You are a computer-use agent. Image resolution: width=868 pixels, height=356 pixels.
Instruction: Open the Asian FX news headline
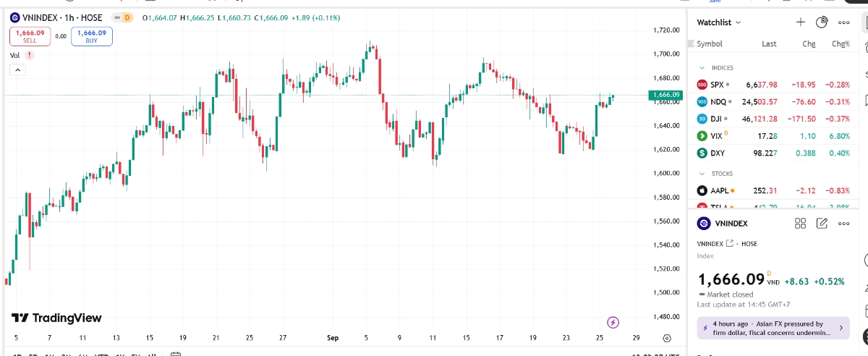773,329
